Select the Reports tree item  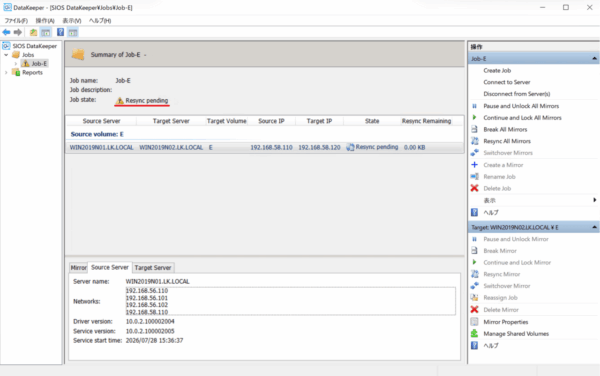pos(32,72)
